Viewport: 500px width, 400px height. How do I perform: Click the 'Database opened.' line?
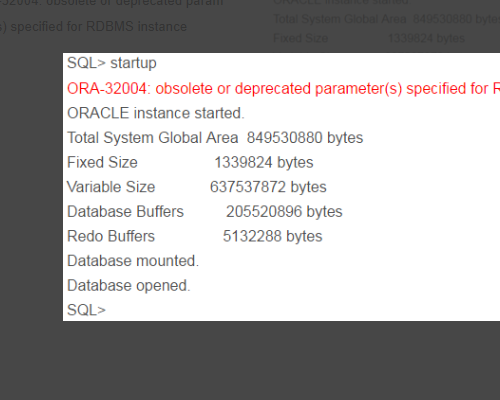[x=129, y=286]
